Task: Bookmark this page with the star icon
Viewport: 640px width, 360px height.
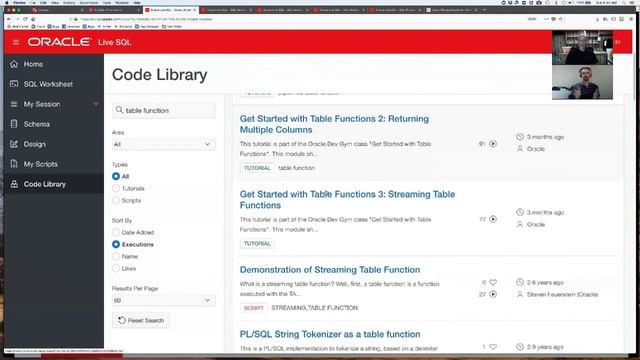Action: [x=560, y=19]
